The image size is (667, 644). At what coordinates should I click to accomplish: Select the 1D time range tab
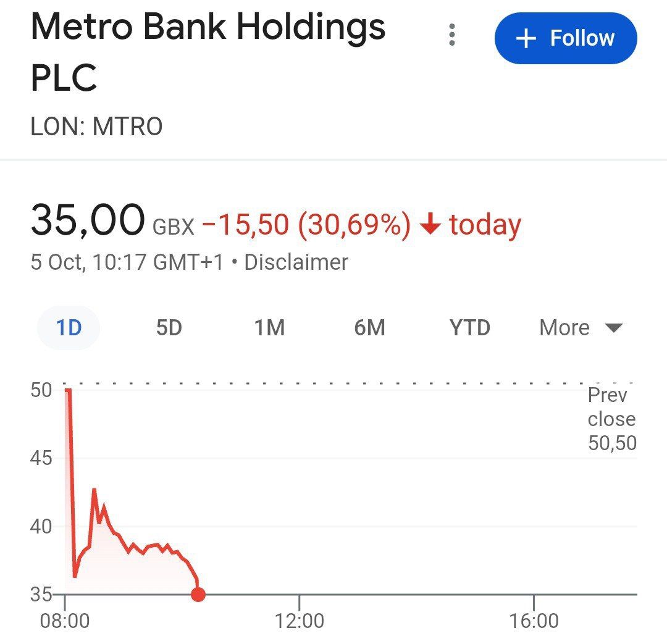point(69,327)
